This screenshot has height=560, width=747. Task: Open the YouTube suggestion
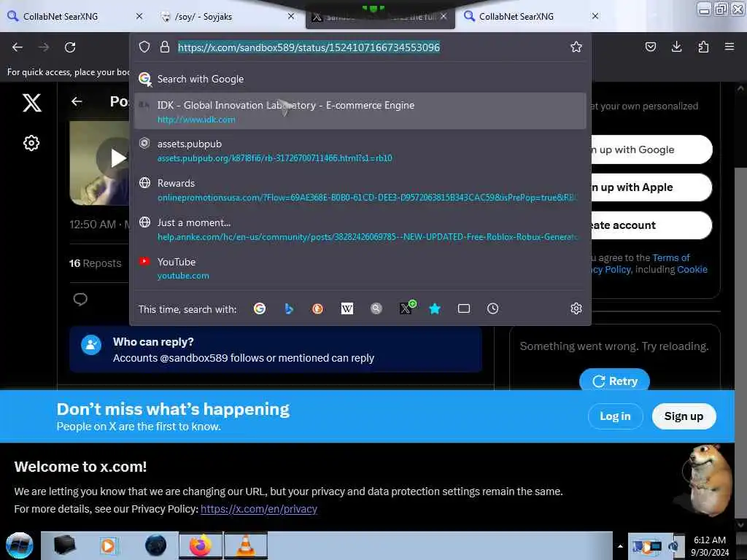pyautogui.click(x=360, y=268)
